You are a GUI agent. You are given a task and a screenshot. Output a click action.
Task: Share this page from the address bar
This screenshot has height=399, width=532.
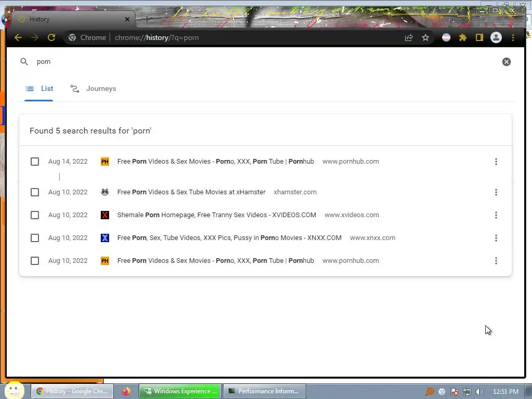coord(409,37)
